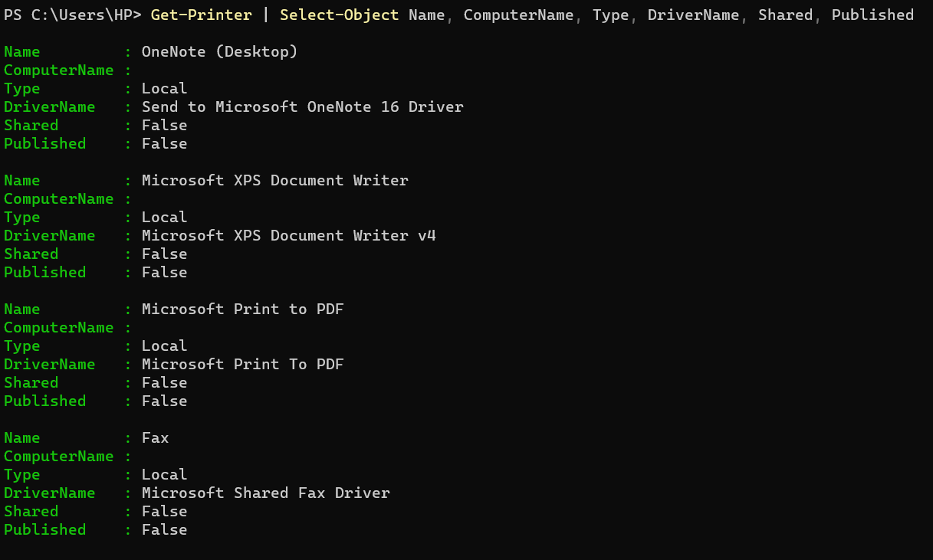Click the Send to Microsoft OneNote 16 Driver text
This screenshot has height=560, width=933.
click(x=303, y=107)
